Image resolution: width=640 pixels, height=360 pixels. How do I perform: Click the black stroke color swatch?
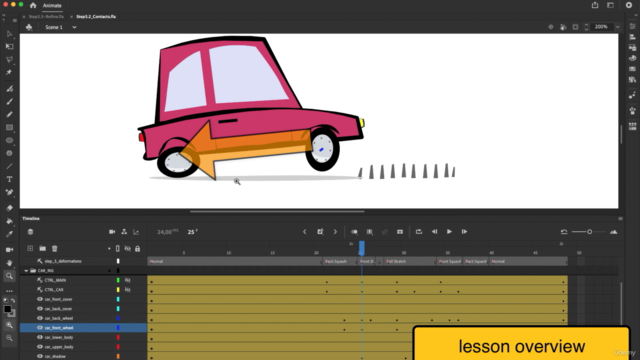(x=7, y=309)
